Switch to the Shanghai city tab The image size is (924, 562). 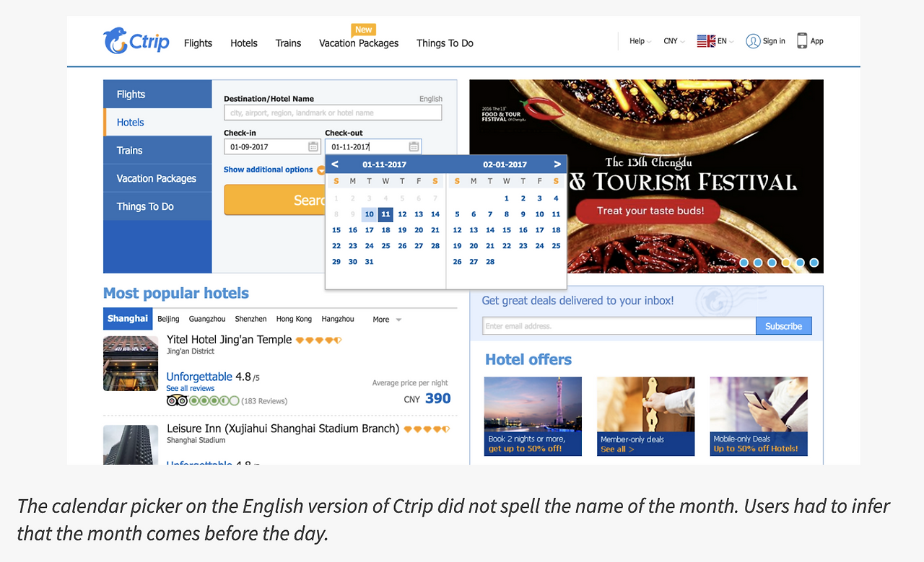coord(128,319)
